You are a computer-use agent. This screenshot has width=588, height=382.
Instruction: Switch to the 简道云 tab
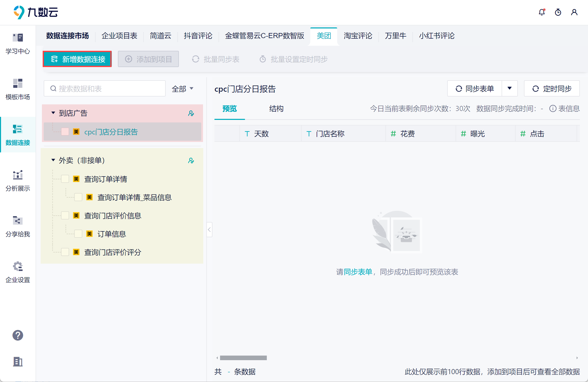click(161, 36)
